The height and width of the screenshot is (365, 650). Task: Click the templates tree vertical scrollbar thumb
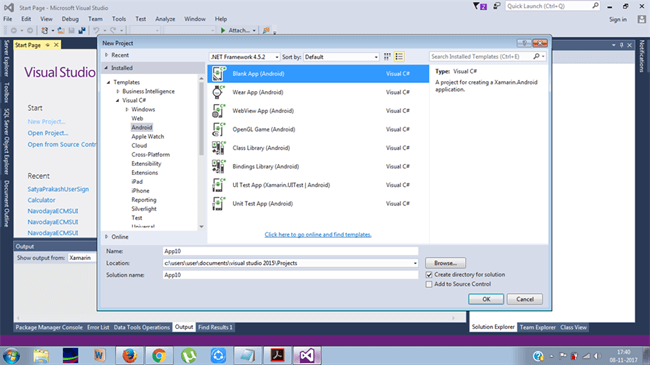point(201,118)
